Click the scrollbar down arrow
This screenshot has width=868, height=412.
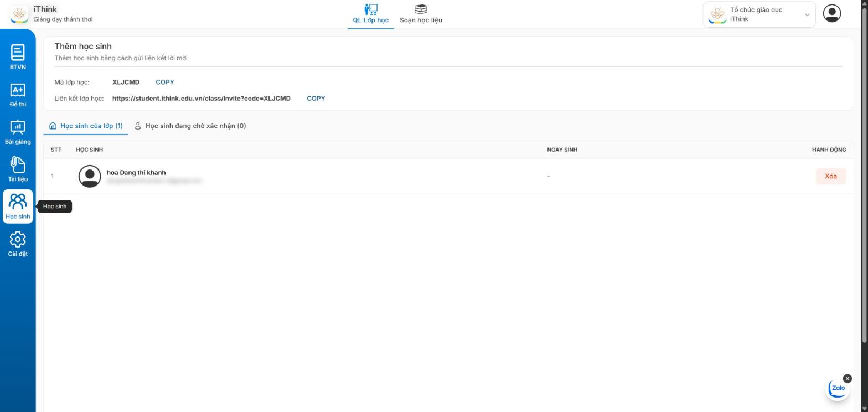[x=864, y=409]
